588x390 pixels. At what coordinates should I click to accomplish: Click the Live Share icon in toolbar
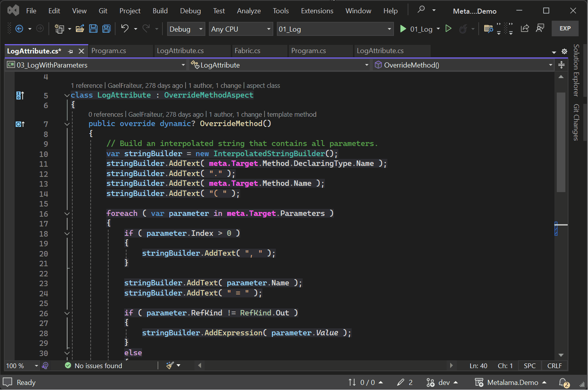pos(525,28)
